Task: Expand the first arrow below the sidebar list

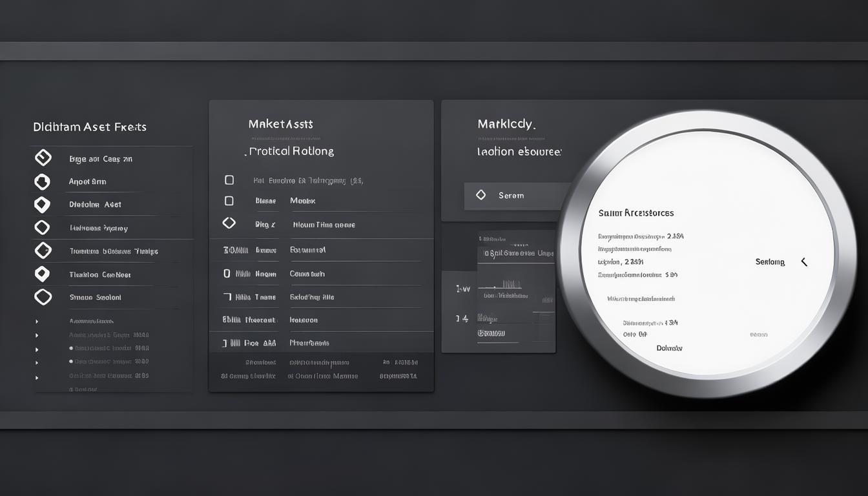Action: tap(37, 321)
